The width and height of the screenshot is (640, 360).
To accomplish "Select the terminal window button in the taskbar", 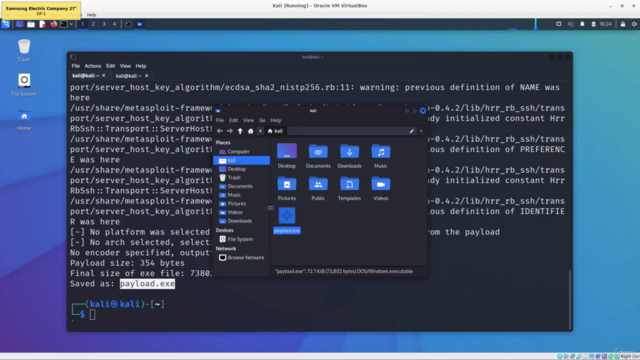I will click(x=128, y=24).
